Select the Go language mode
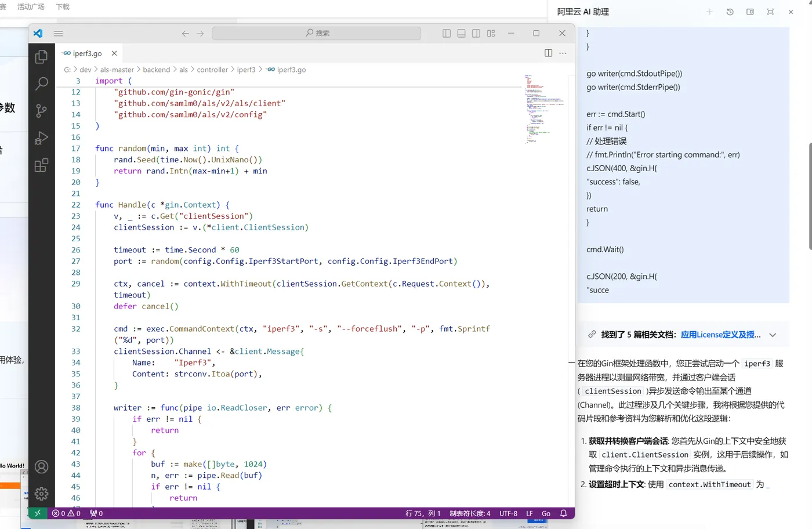The height and width of the screenshot is (529, 812). click(546, 513)
